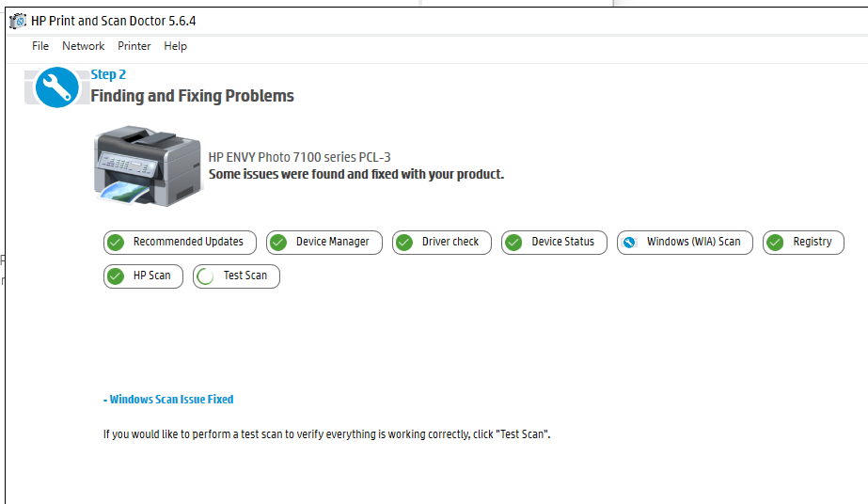868x504 pixels.
Task: Click the green check beside Driver check
Action: [404, 243]
